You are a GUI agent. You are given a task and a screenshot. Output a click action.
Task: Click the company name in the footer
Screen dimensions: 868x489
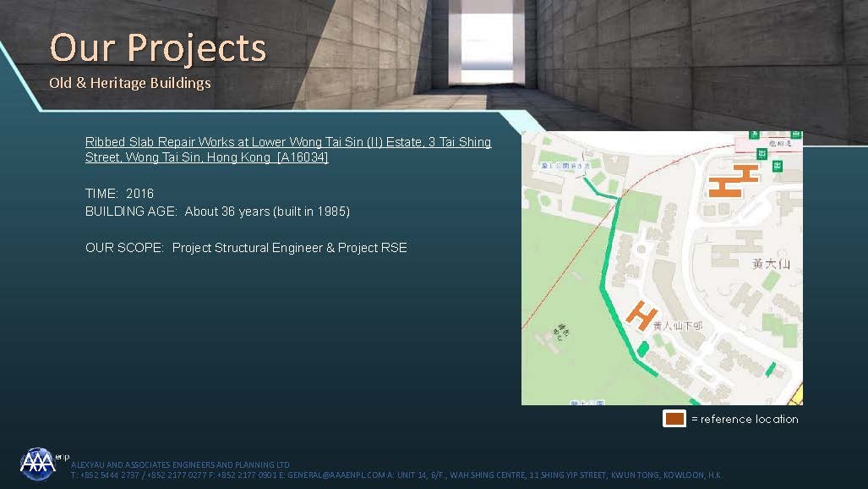(x=180, y=464)
